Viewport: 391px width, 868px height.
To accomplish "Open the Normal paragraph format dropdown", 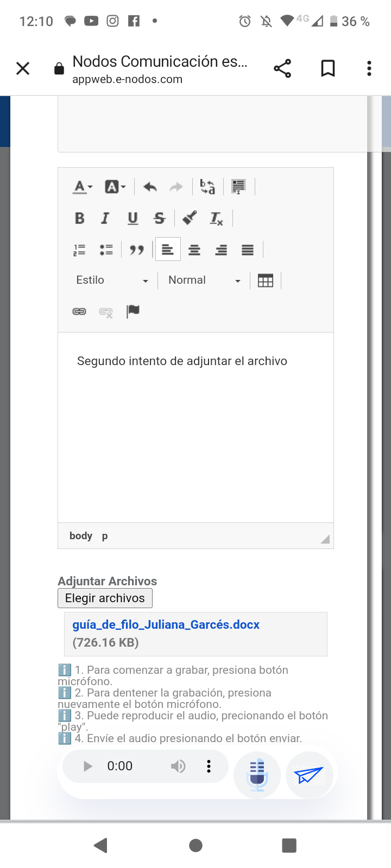I will pyautogui.click(x=204, y=280).
